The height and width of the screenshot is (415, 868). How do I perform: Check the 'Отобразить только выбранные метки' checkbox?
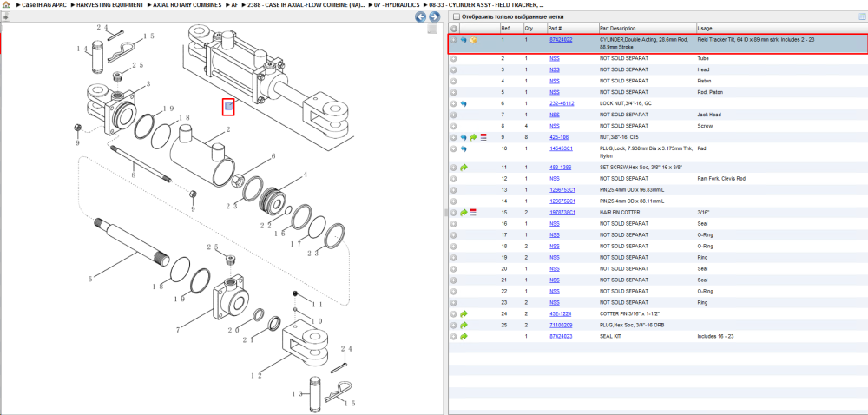(x=455, y=16)
